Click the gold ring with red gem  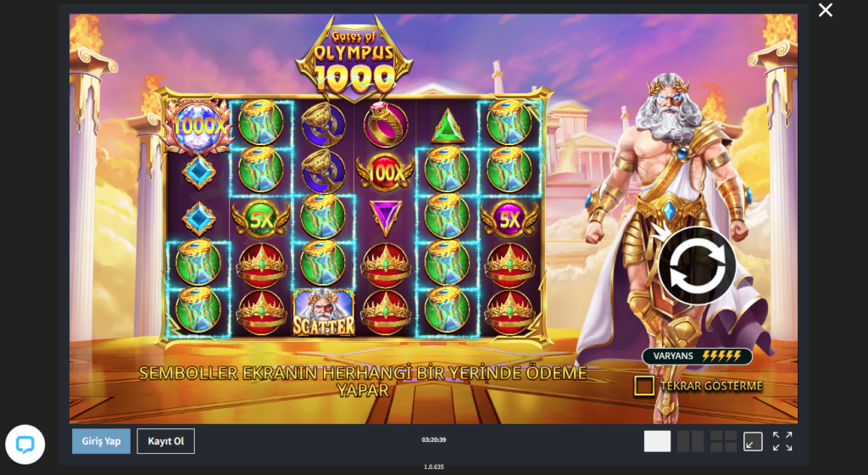click(386, 124)
